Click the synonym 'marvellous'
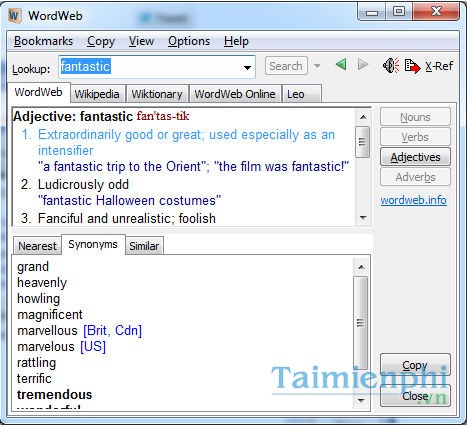 pos(47,330)
